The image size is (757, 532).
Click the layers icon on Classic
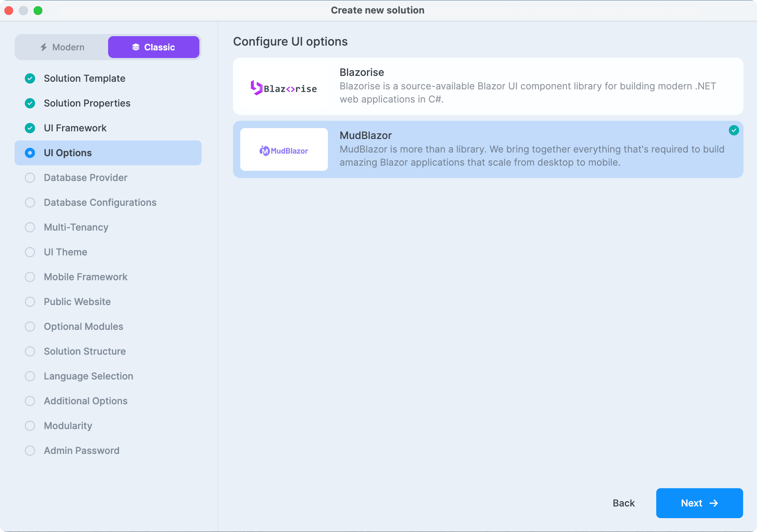(x=136, y=47)
